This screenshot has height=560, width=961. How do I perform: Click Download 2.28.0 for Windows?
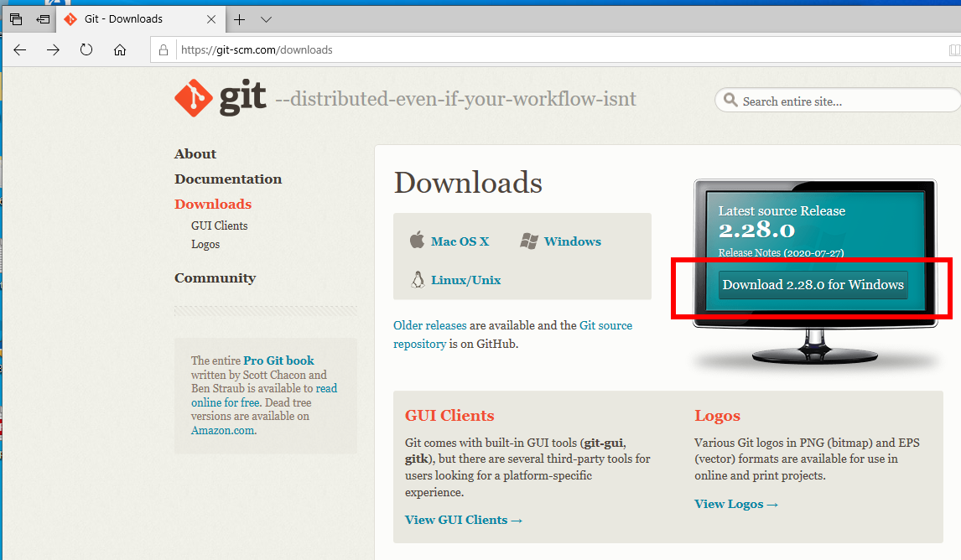(x=811, y=285)
